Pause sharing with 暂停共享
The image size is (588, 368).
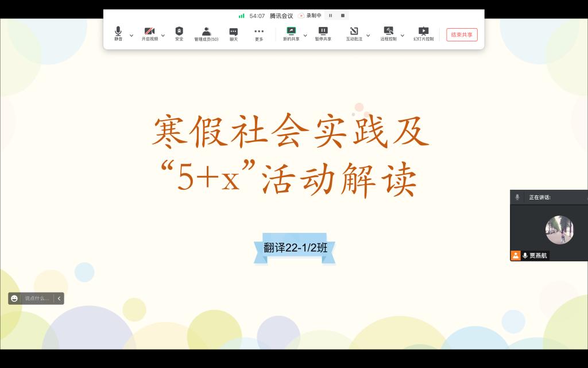coord(323,33)
